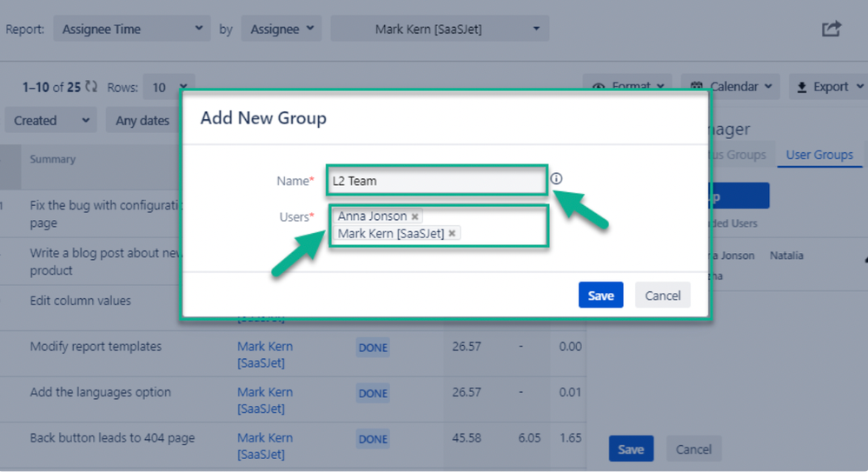Open the Created date type dropdown

point(51,120)
